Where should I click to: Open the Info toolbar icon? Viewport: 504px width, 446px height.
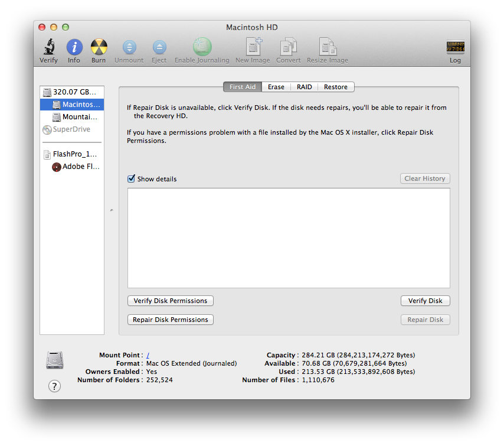(74, 47)
